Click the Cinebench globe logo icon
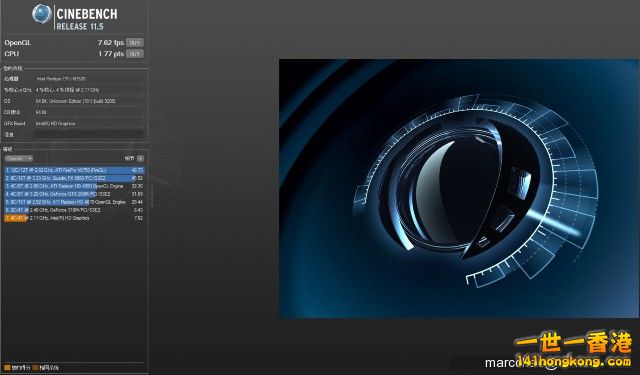The width and height of the screenshot is (640, 375). [x=42, y=14]
